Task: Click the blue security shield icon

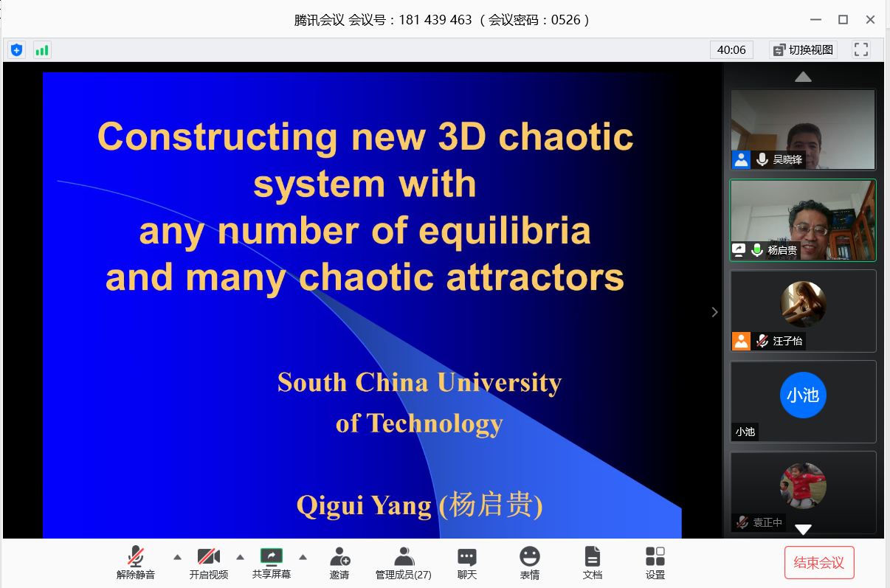Action: click(16, 50)
